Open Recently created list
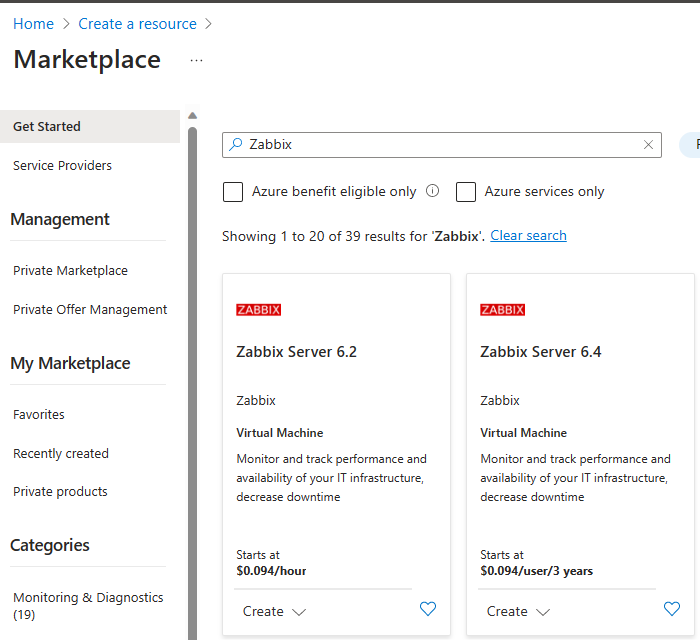 pos(61,453)
